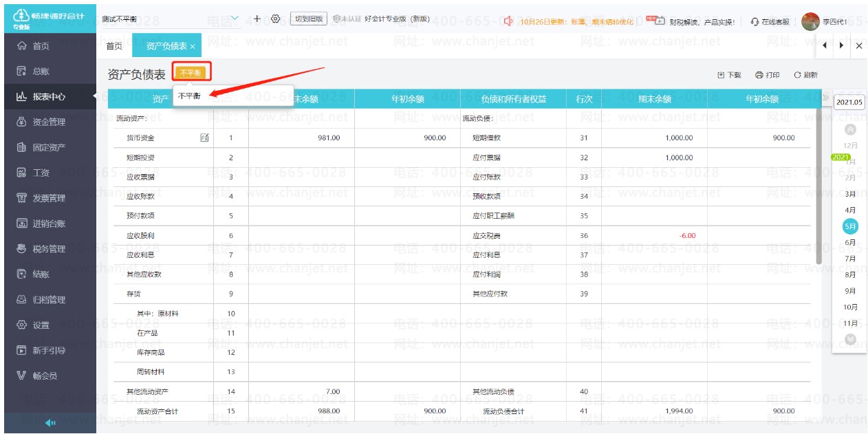Open 在线客服 headset support
Screen dimensions: 868x434
tap(770, 21)
